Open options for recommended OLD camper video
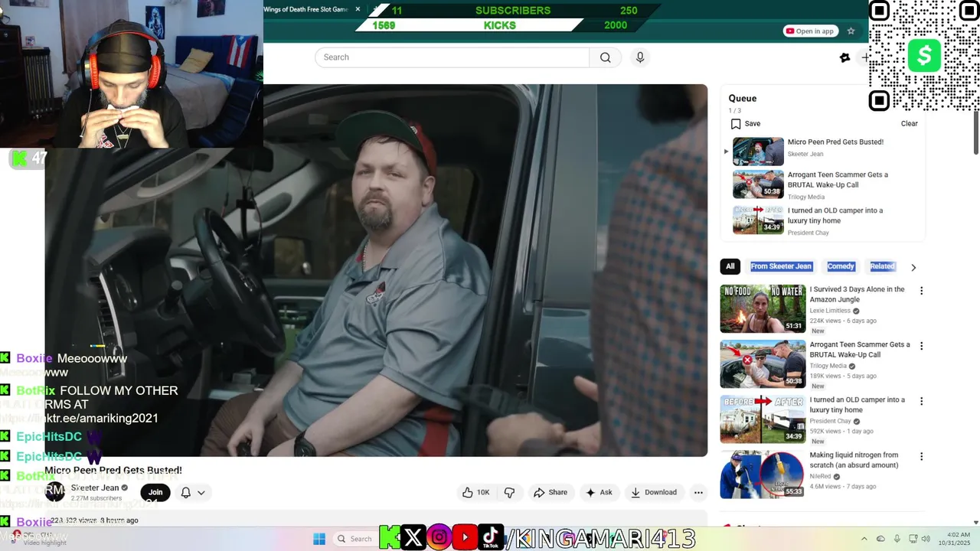This screenshot has height=551, width=980. 921,401
